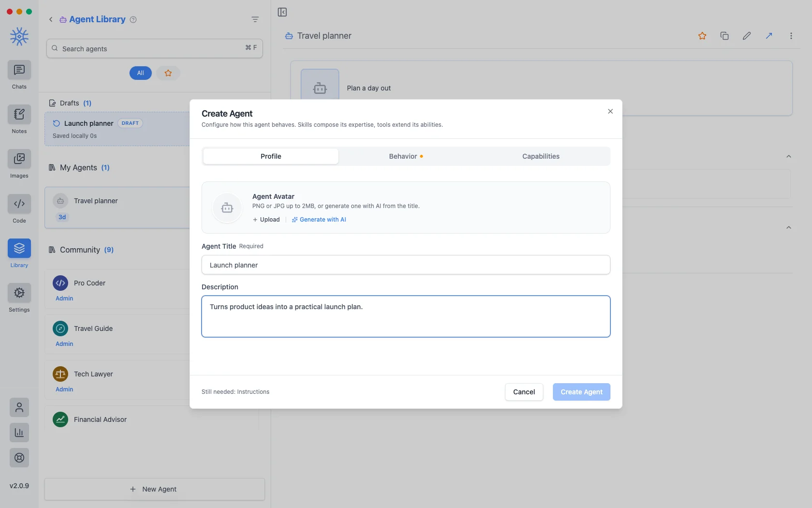The height and width of the screenshot is (508, 812).
Task: Click New Agent at bottom of library
Action: [x=155, y=489]
